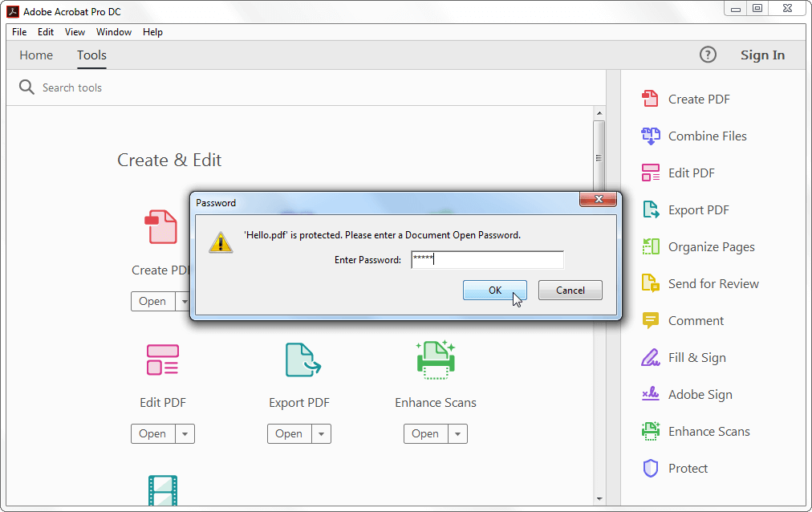Click the scrollbar down arrow
Screen dimensions: 812x512
click(x=599, y=499)
